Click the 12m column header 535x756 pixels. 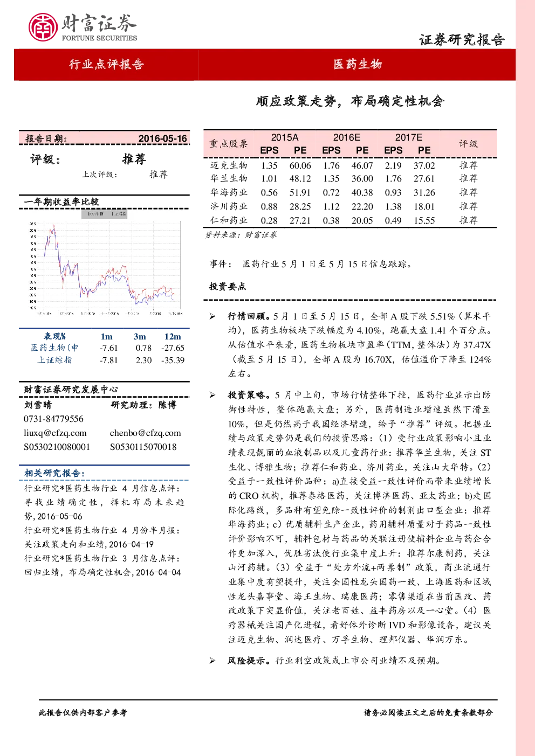(x=173, y=336)
